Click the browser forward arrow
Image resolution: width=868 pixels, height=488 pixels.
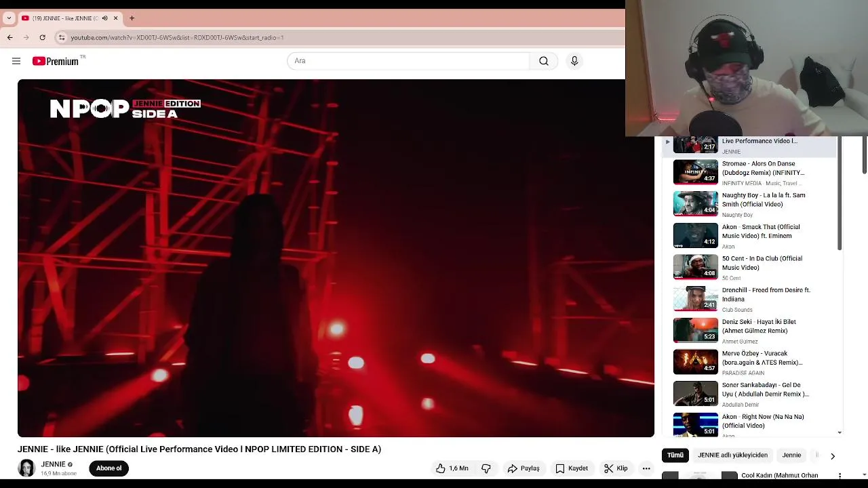(x=26, y=37)
